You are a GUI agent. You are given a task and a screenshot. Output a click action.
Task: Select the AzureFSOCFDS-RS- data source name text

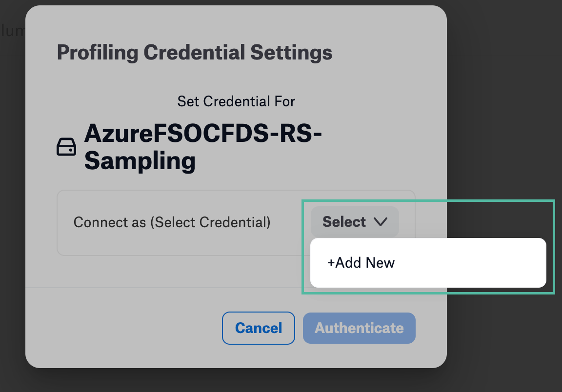coord(203,133)
